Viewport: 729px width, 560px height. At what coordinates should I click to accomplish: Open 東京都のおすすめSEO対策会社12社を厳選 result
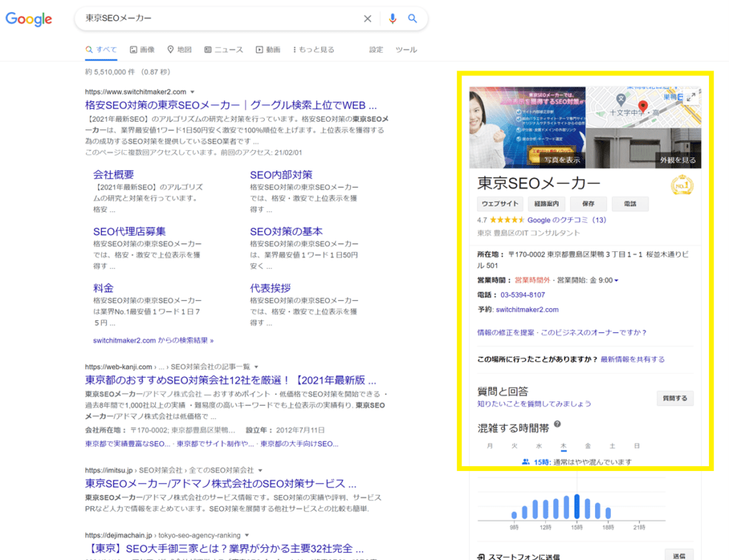point(231,380)
